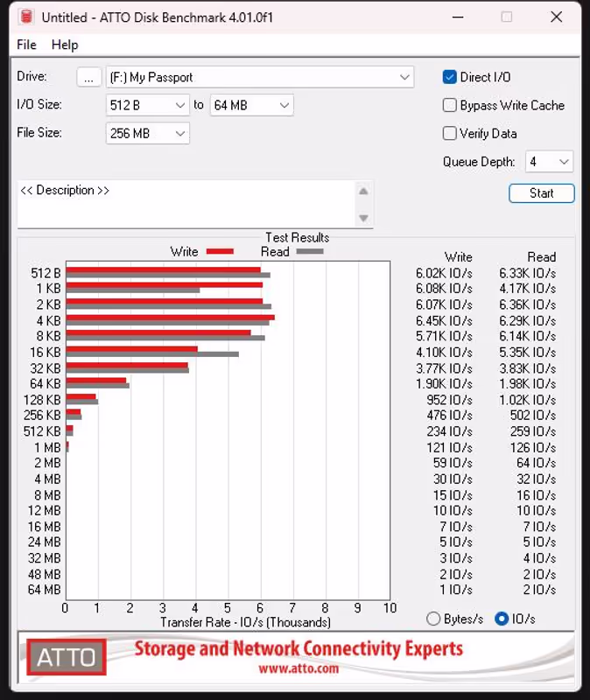This screenshot has width=590, height=700.
Task: Enable Bypass Write Cache checkbox
Action: click(x=450, y=105)
